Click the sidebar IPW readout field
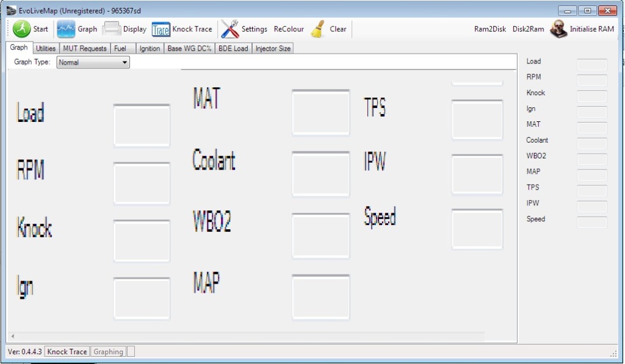 point(592,207)
